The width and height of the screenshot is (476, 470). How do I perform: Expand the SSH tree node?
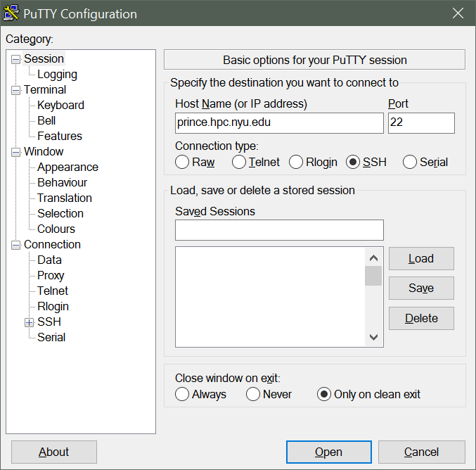pyautogui.click(x=29, y=322)
